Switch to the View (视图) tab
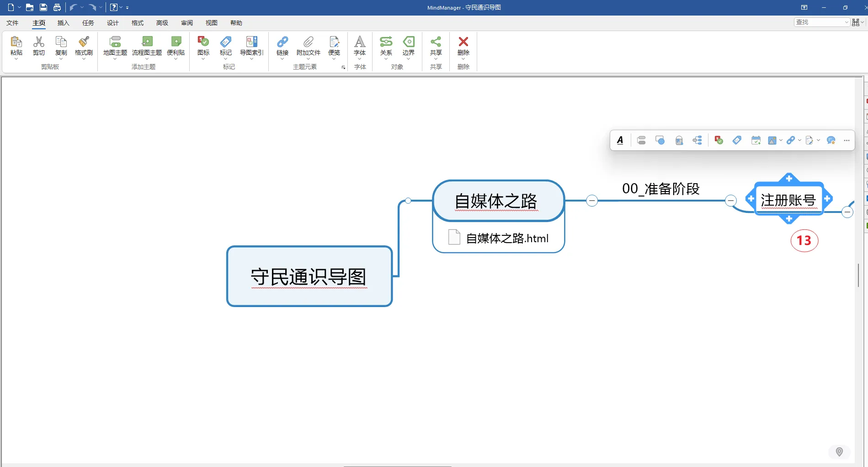 (x=212, y=23)
